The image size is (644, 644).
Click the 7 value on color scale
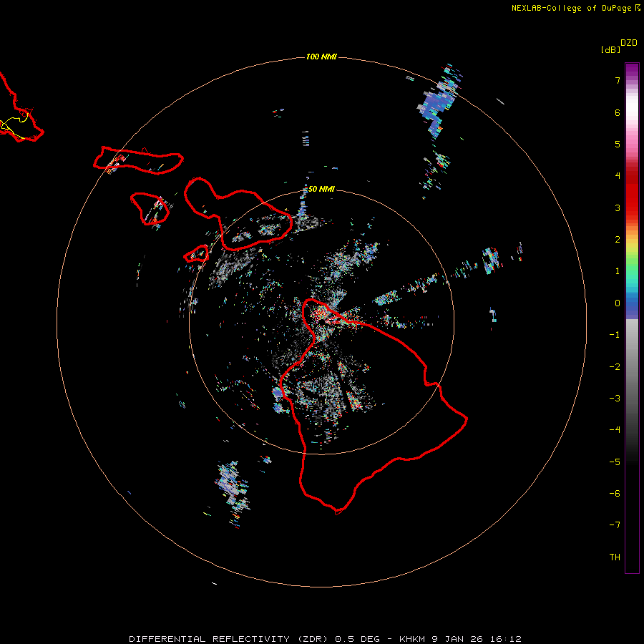coord(618,80)
